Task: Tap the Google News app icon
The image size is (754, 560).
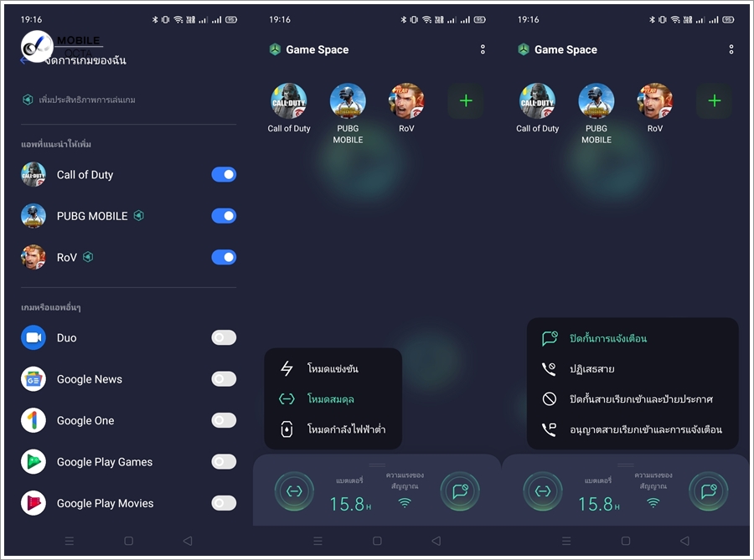Action: tap(34, 379)
